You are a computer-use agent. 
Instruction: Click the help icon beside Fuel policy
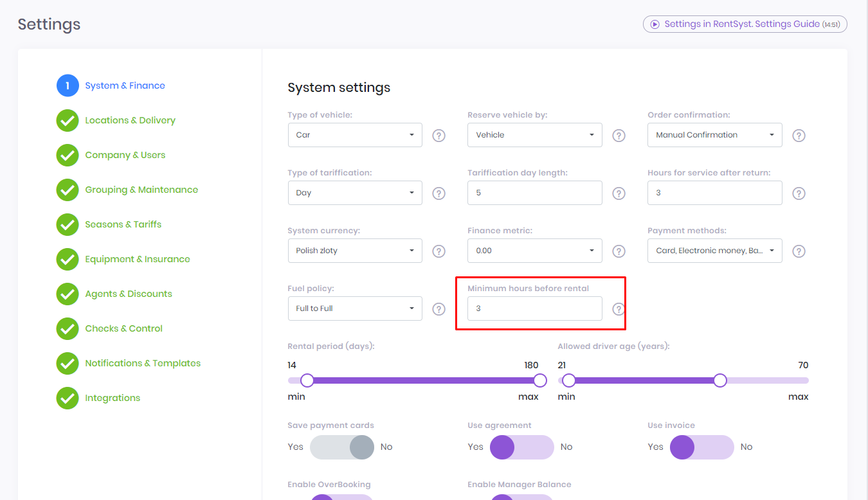tap(439, 309)
